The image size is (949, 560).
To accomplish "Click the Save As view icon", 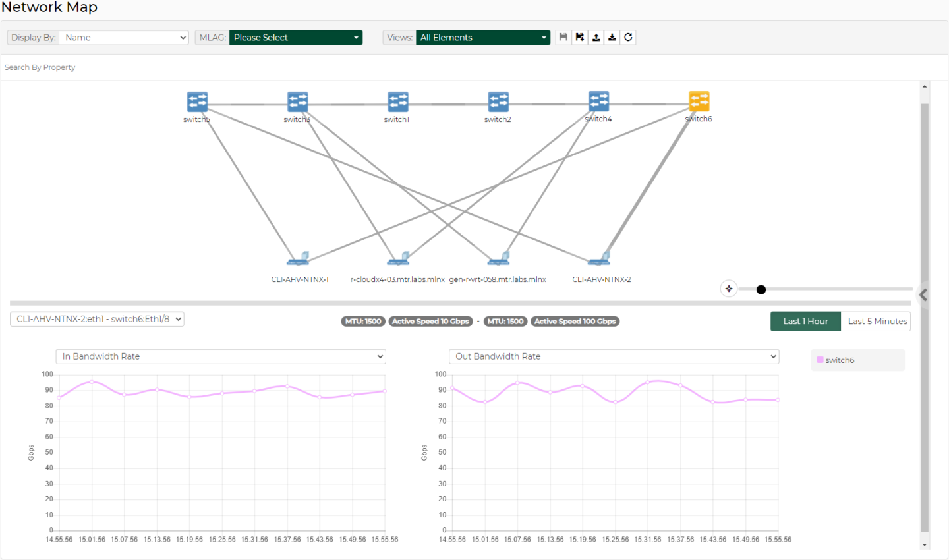I will (x=579, y=38).
